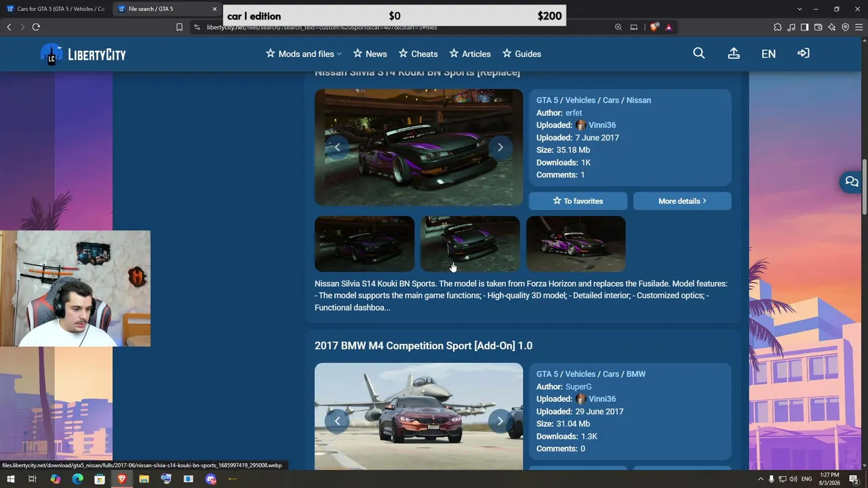Open Task View on the taskbar

(32, 479)
